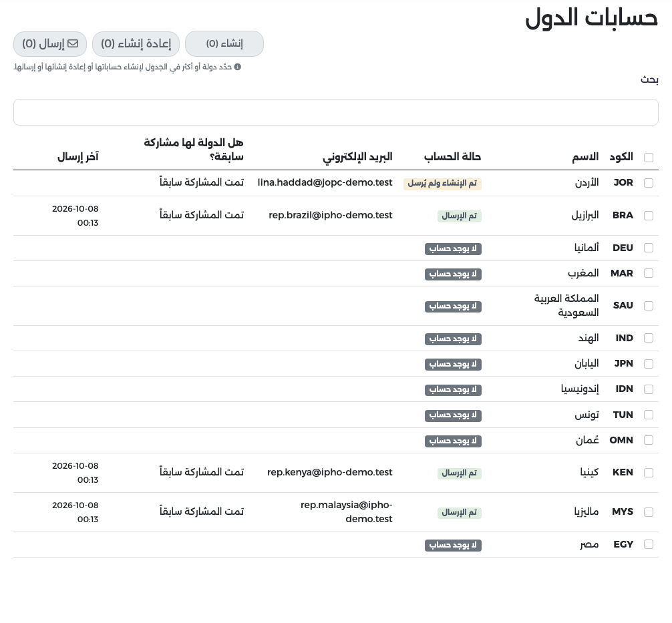The image size is (672, 623).
Task: Click the country name الأردن
Action: [x=586, y=182]
